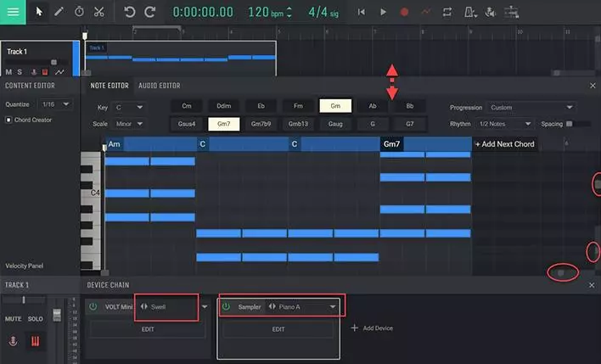601x364 pixels.
Task: Open the MIDI input settings icon
Action: pos(491,12)
